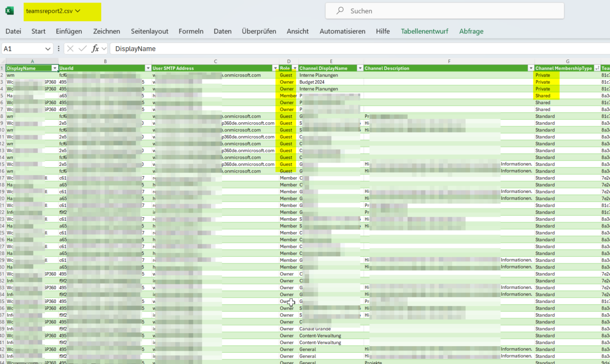Select column header D
Viewport: 610px width, 364px height.
click(288, 61)
